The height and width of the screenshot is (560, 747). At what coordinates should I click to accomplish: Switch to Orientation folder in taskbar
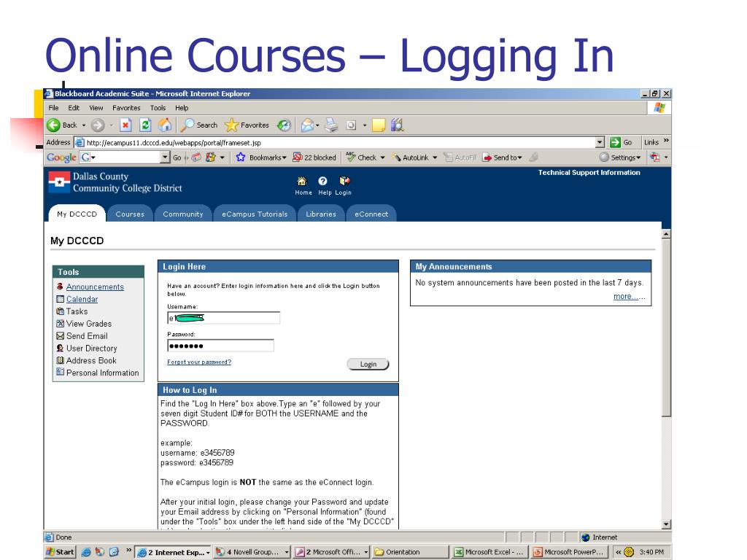pos(410,552)
